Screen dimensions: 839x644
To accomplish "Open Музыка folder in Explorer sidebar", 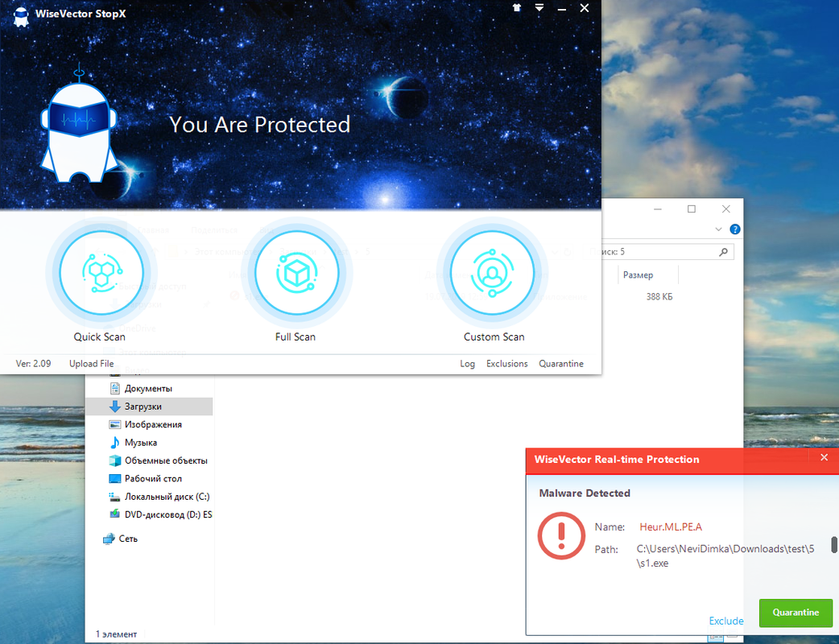I will tap(150, 443).
